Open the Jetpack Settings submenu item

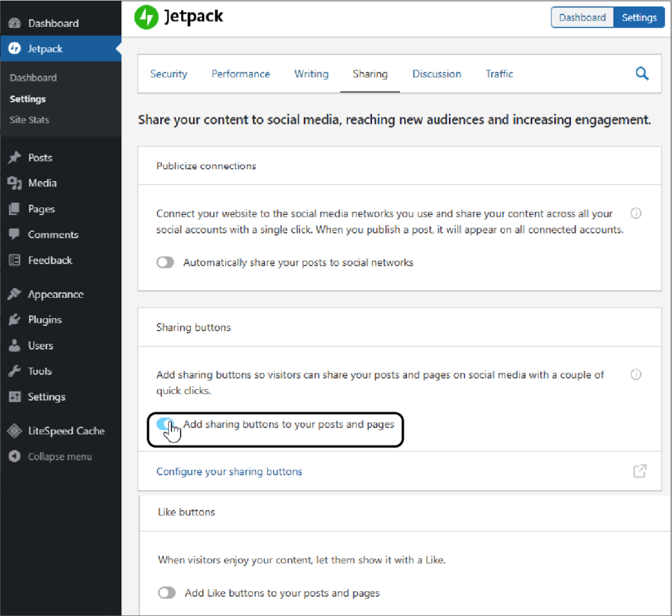coord(28,99)
